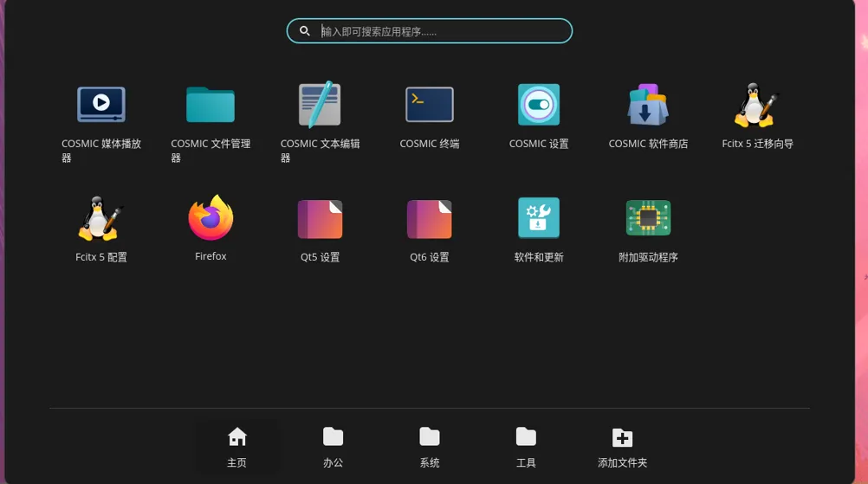Screen dimensions: 868x484
Task: Click the "COSMIC 媒体播放器" label text
Action: coord(100,151)
